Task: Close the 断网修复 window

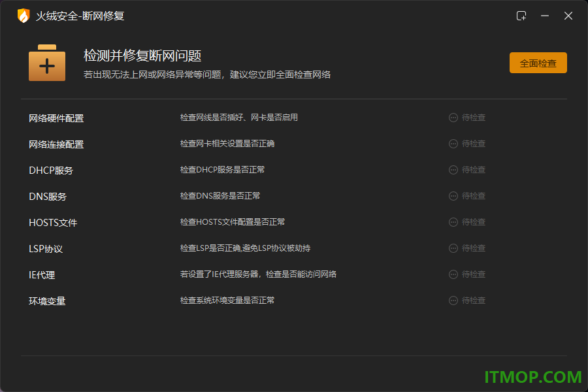Action: click(568, 16)
